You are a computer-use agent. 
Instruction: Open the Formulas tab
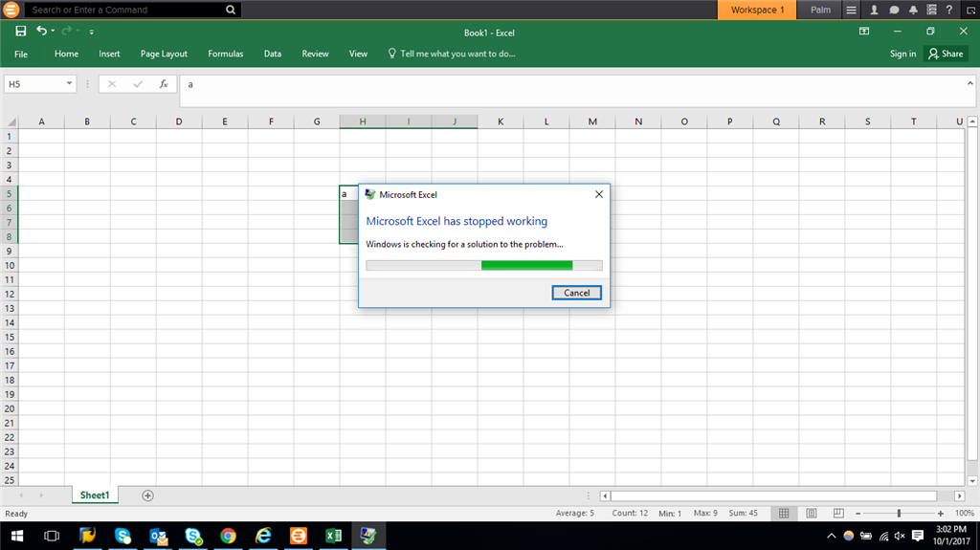click(x=226, y=54)
